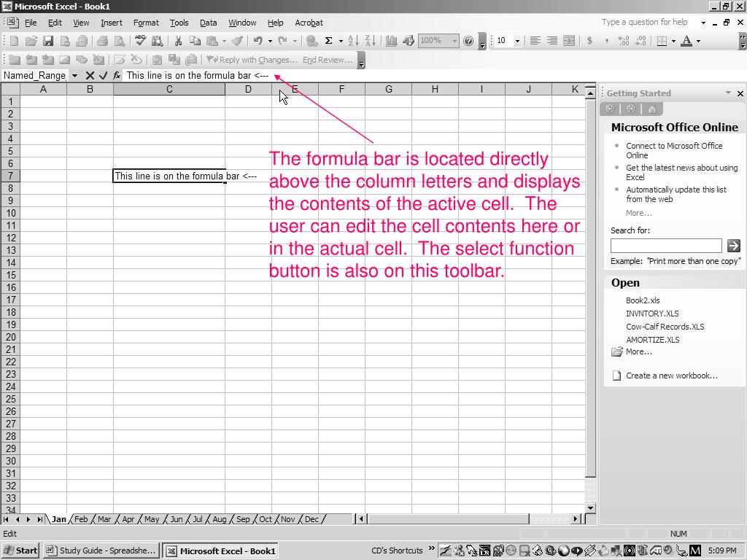747x560 pixels.
Task: Click the New blank workbook icon
Action: (15, 41)
